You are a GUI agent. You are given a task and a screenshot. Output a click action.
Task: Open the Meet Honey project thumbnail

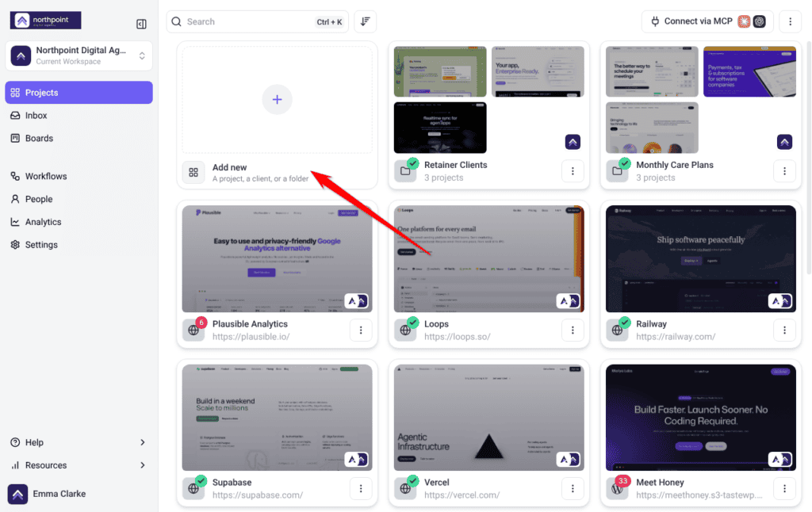pyautogui.click(x=701, y=418)
